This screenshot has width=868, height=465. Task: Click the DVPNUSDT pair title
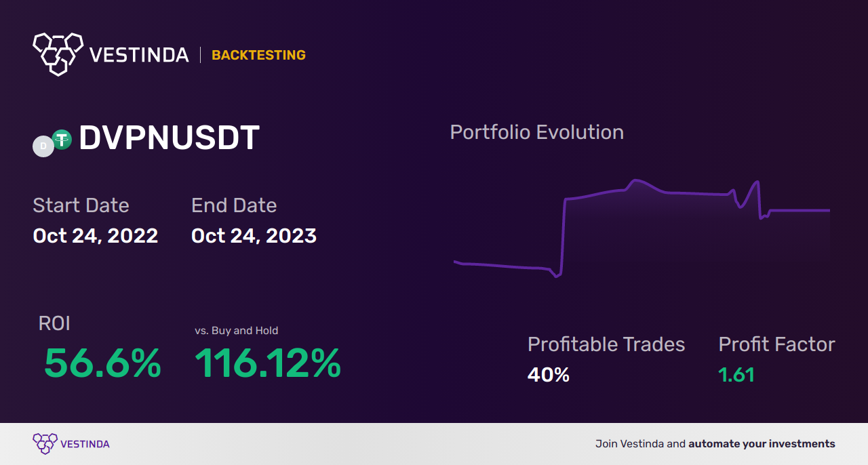pos(170,138)
